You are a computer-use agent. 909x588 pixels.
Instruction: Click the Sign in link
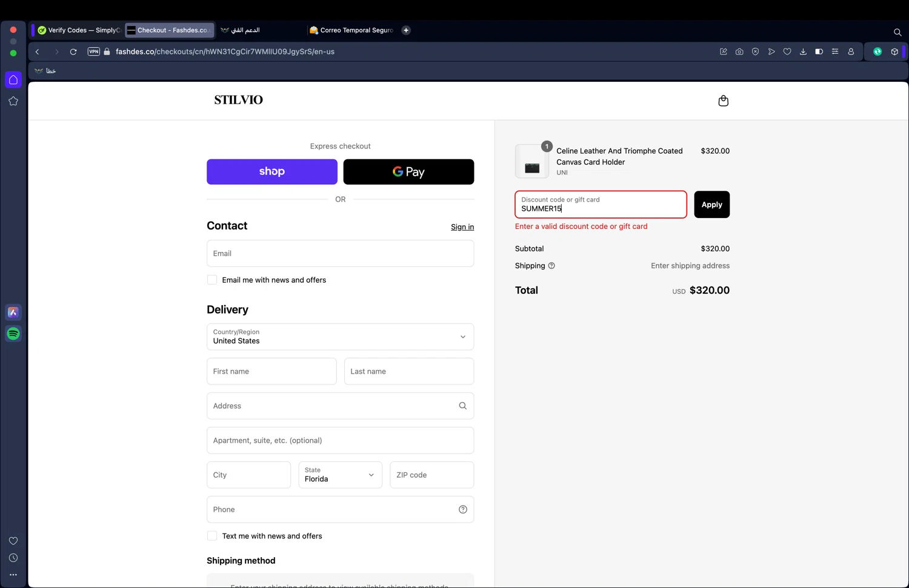click(x=462, y=227)
